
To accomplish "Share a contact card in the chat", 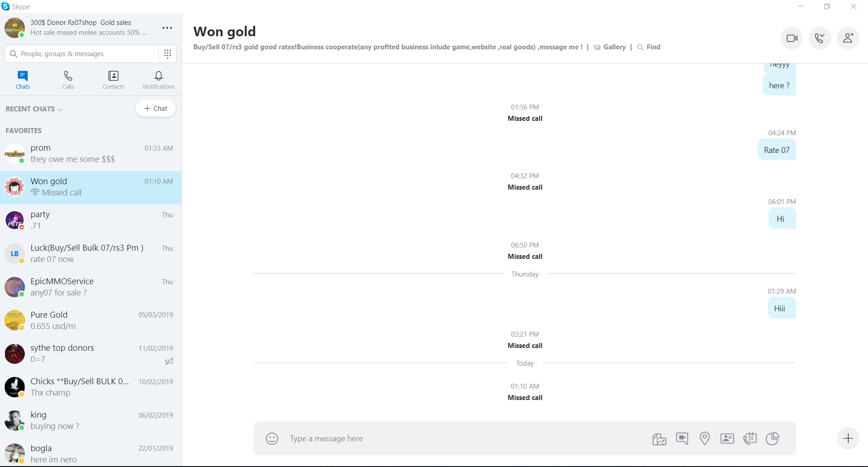I will pos(727,438).
